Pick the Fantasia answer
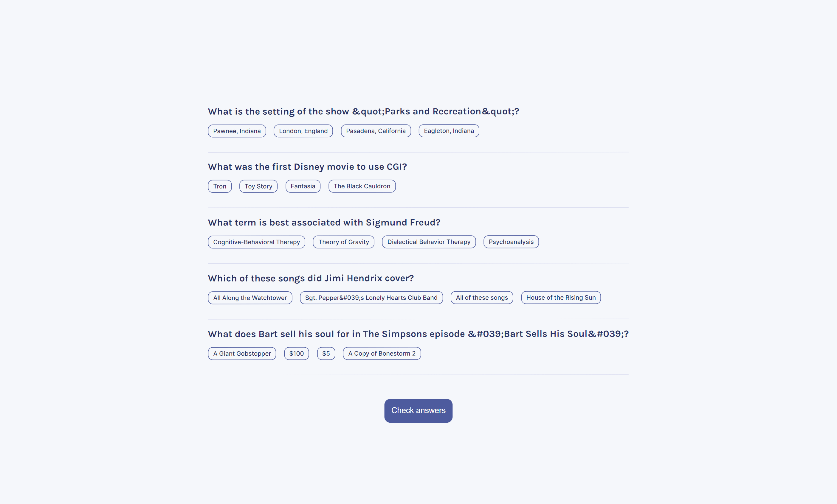The width and height of the screenshot is (837, 504). point(303,186)
